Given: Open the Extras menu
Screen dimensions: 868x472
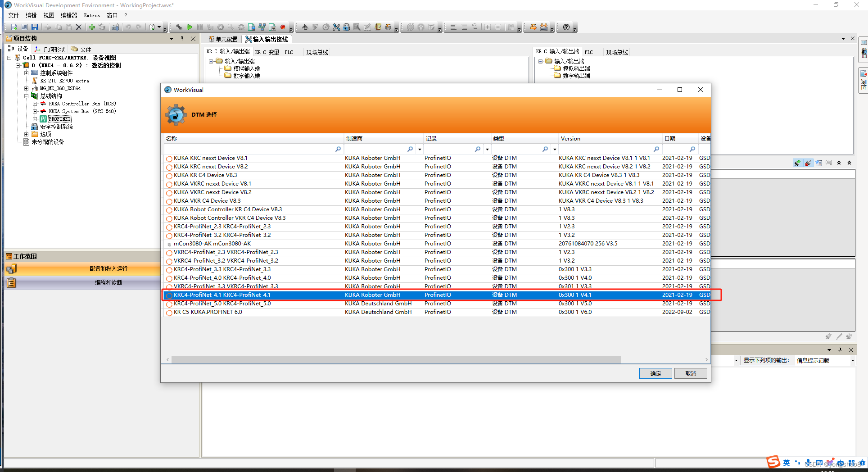Looking at the screenshot, I should pyautogui.click(x=92, y=15).
